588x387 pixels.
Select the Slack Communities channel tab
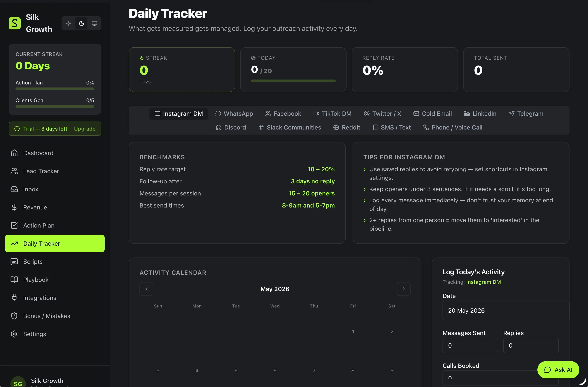point(289,127)
